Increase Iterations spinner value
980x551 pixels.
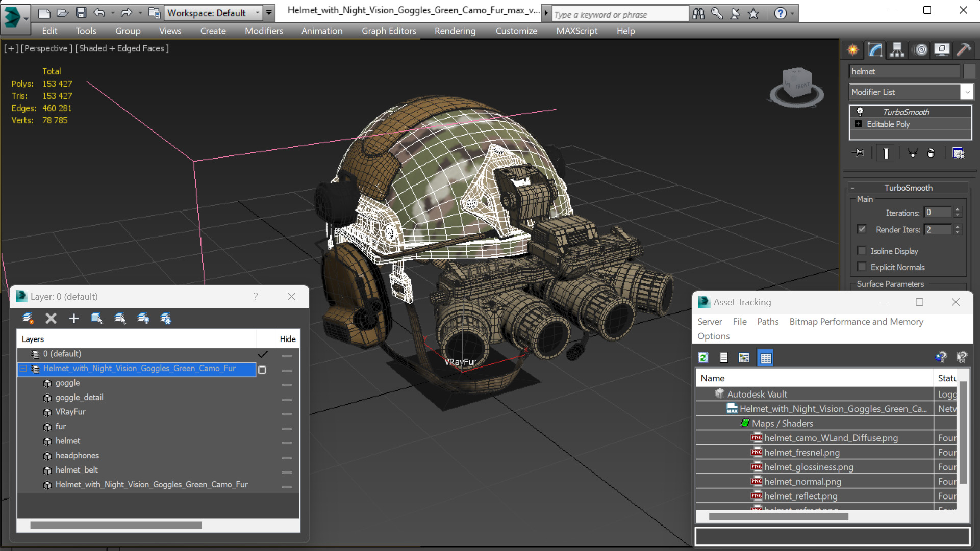coord(958,210)
